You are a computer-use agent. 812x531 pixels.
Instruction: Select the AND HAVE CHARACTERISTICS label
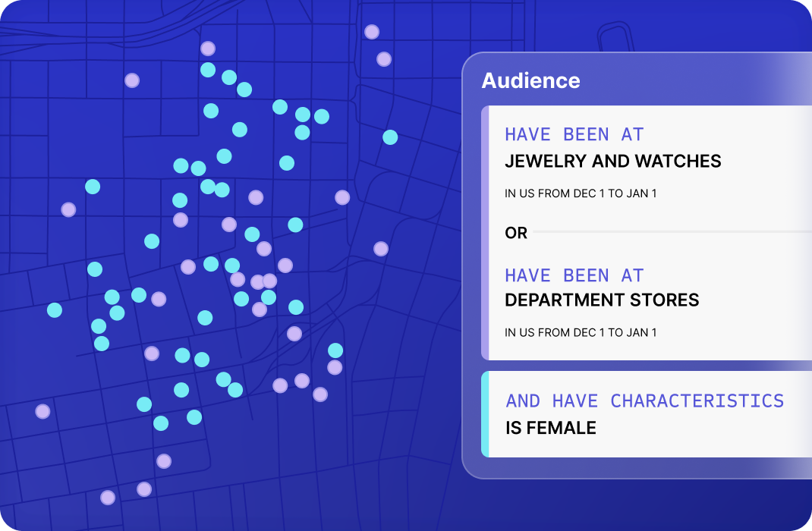point(645,401)
